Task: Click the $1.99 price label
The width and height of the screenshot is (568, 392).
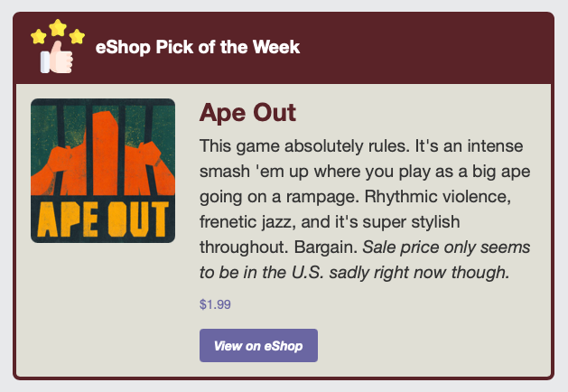Action: tap(215, 304)
